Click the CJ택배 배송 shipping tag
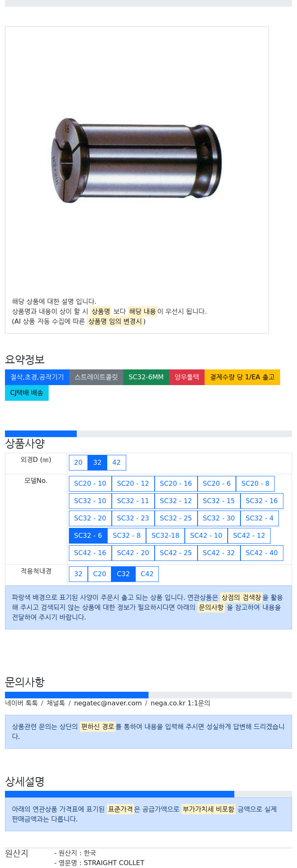 (x=27, y=393)
